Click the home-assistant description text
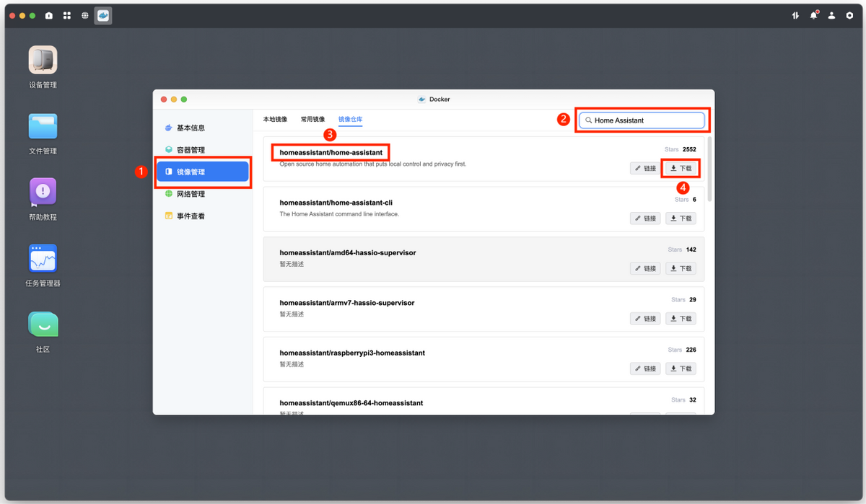This screenshot has width=866, height=504. [x=373, y=164]
